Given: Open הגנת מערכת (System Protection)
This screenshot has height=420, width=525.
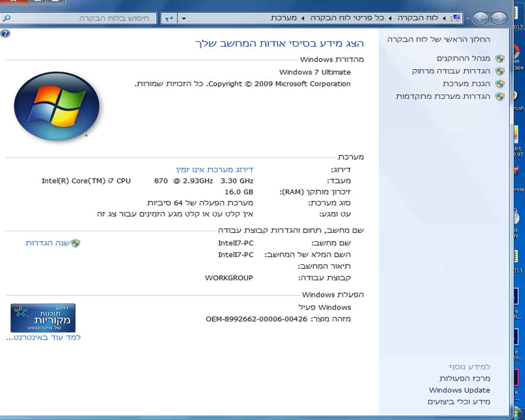Looking at the screenshot, I should click(x=466, y=84).
